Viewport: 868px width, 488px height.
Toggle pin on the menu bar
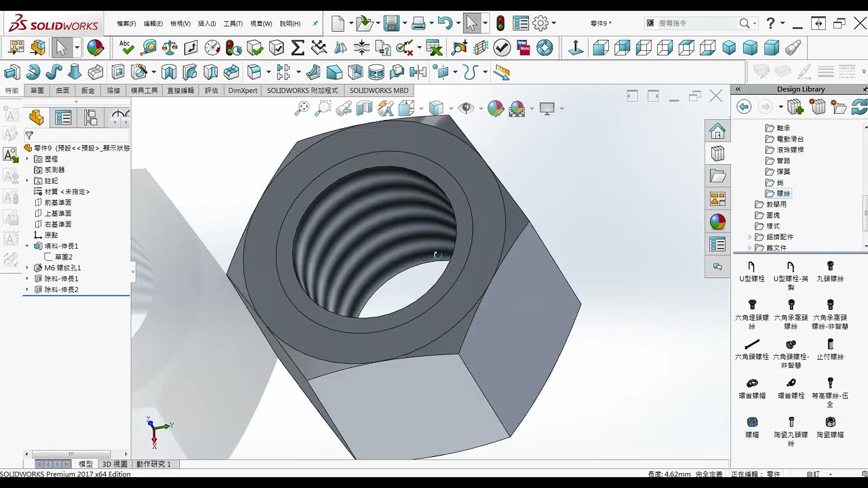[x=315, y=23]
